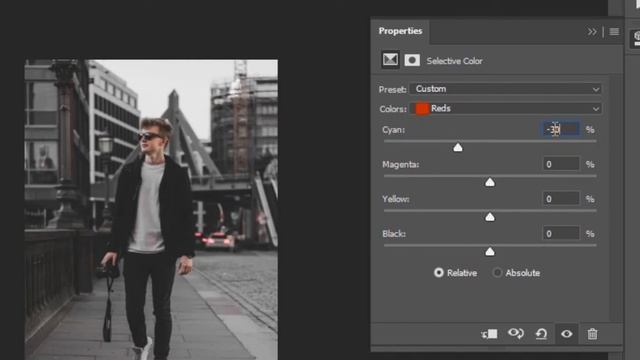Click the photo of the walking man
640x360 pixels.
pos(151,210)
